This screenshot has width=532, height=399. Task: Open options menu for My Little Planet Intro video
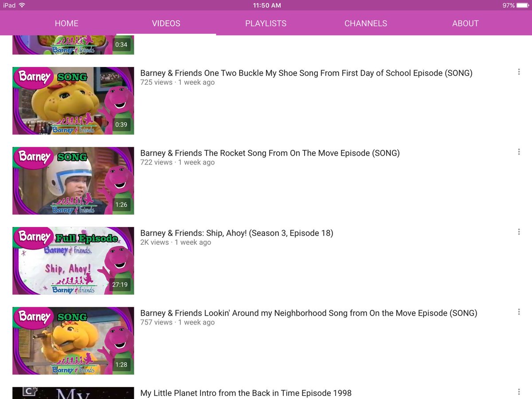[519, 392]
